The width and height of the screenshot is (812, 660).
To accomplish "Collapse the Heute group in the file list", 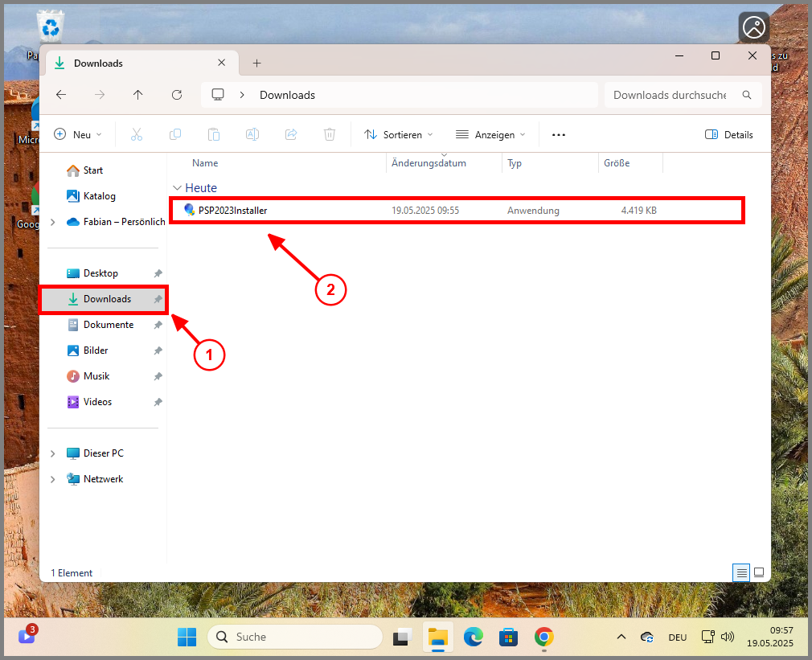I will 178,187.
